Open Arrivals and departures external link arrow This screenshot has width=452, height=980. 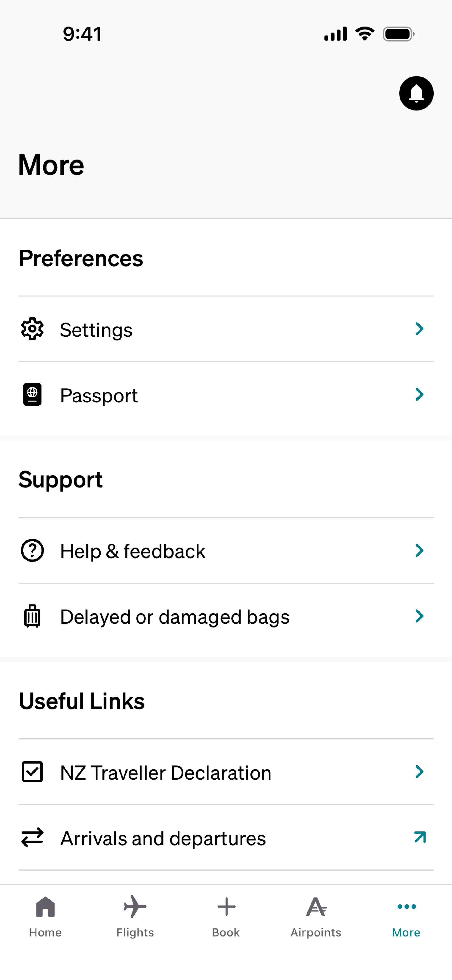point(420,837)
